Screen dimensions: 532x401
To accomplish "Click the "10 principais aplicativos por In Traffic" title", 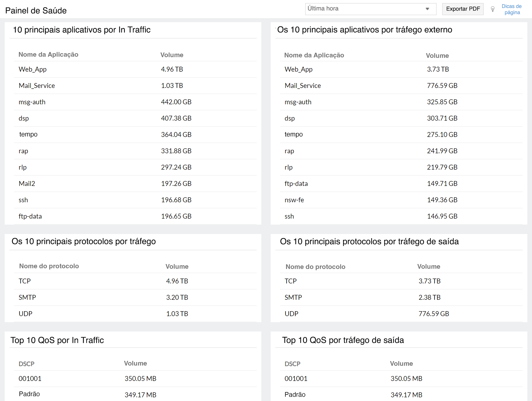I will (82, 30).
